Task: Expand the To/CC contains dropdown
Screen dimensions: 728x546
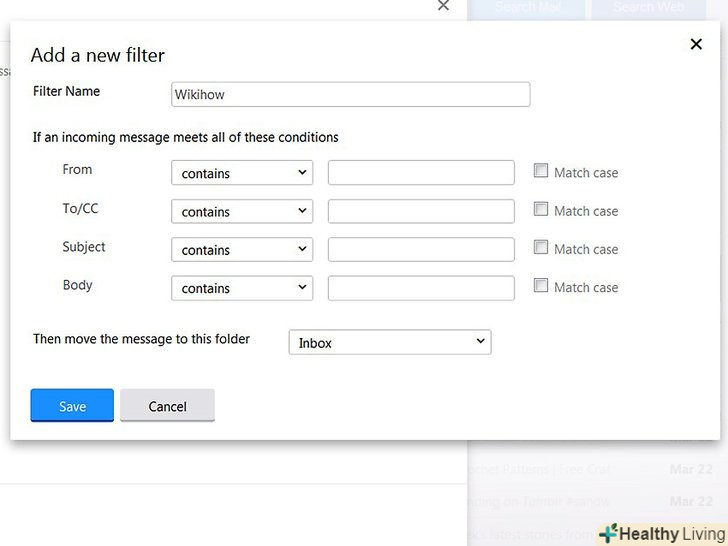Action: [242, 211]
